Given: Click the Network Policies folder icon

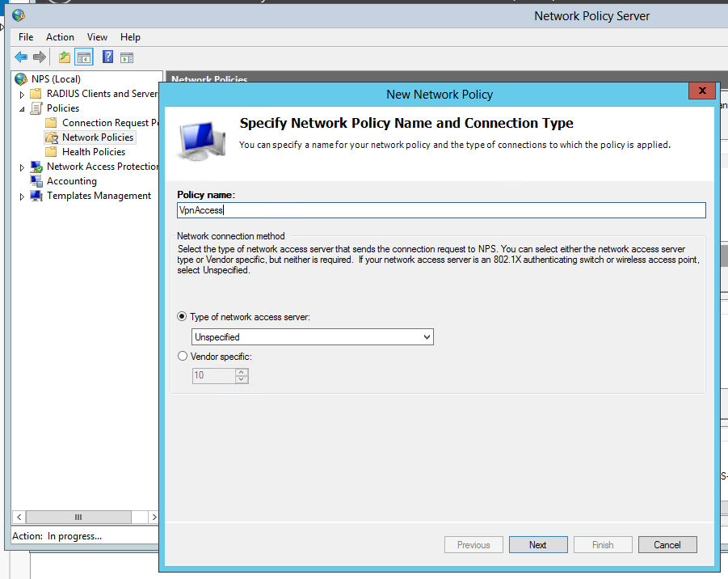Looking at the screenshot, I should (x=52, y=137).
